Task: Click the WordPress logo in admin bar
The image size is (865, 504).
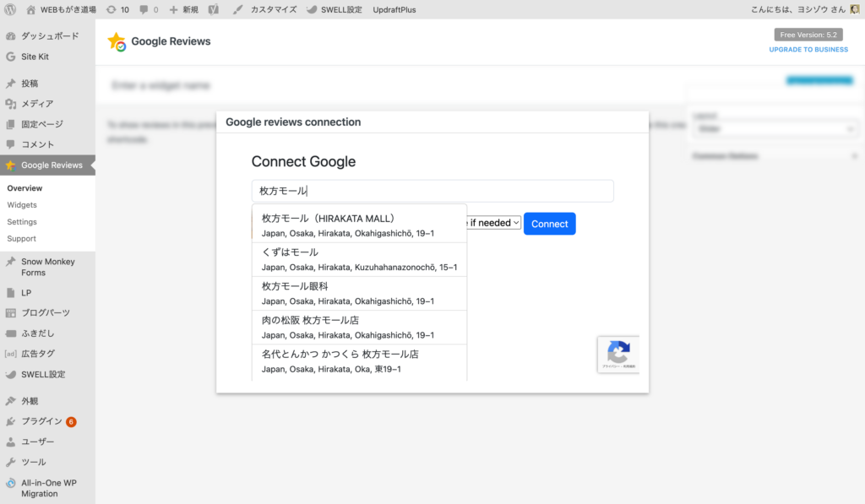Action: [10, 9]
